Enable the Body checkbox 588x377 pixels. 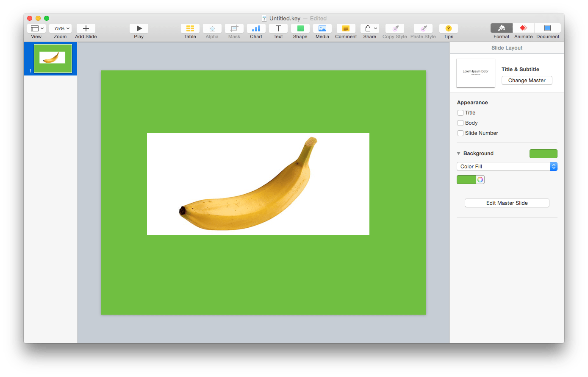pyautogui.click(x=460, y=123)
